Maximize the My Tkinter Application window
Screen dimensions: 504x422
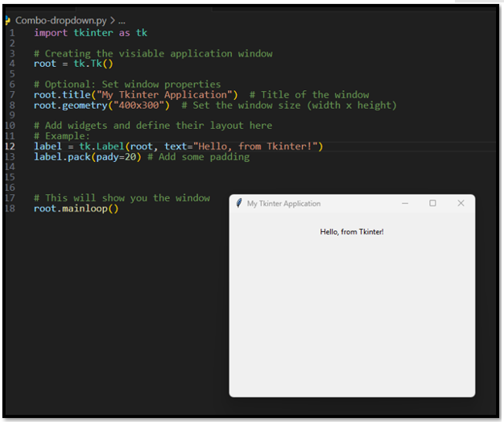click(x=432, y=204)
